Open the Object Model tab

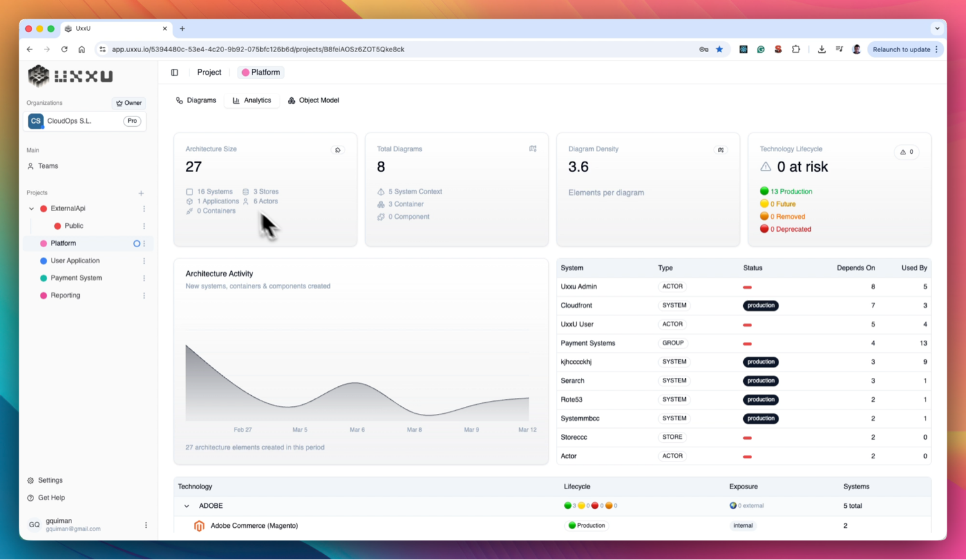click(x=314, y=100)
